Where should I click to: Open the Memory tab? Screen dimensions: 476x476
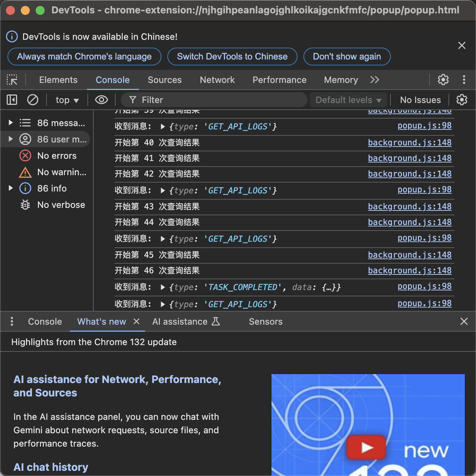(x=341, y=80)
